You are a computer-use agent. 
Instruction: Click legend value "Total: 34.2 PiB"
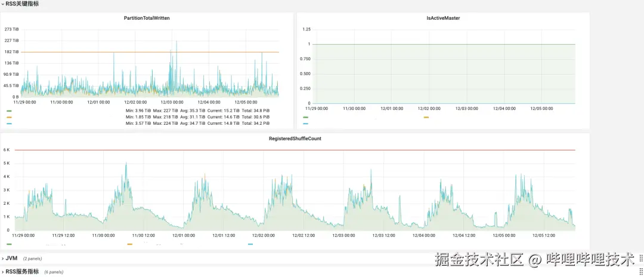pyautogui.click(x=255, y=124)
